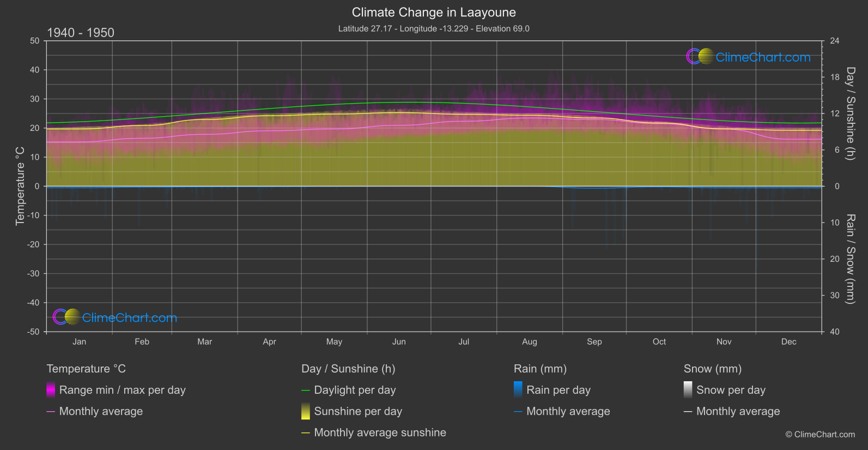
Task: Click the blue Rain per day swatch
Action: (518, 389)
